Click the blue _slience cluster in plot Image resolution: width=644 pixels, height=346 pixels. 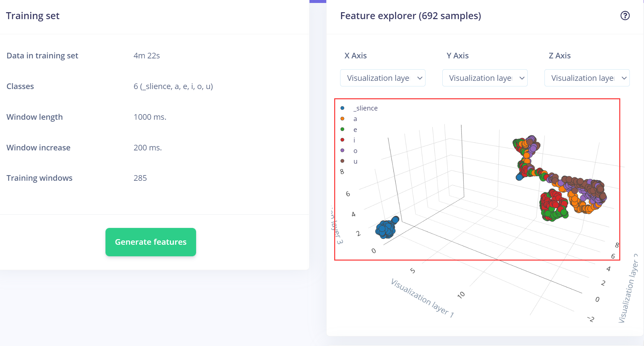[386, 229]
